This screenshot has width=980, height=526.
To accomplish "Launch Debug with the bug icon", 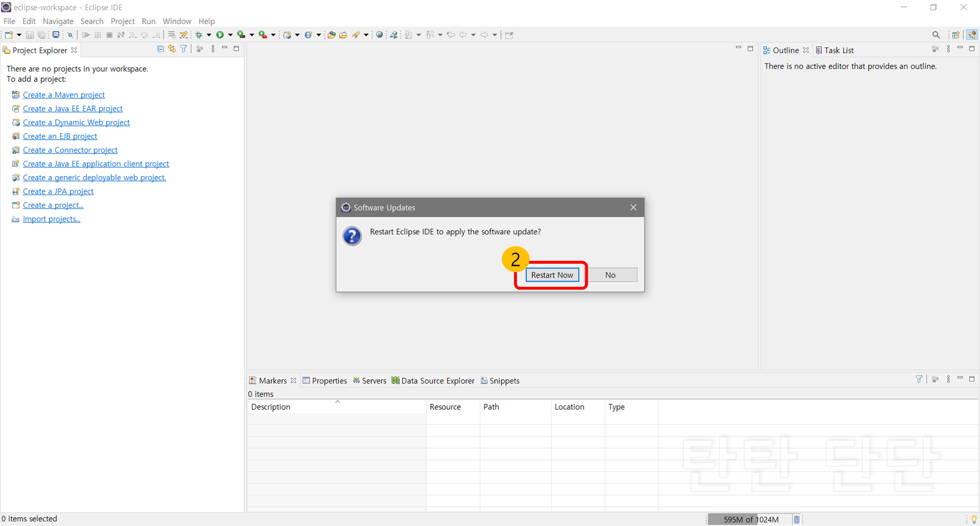I will point(199,35).
